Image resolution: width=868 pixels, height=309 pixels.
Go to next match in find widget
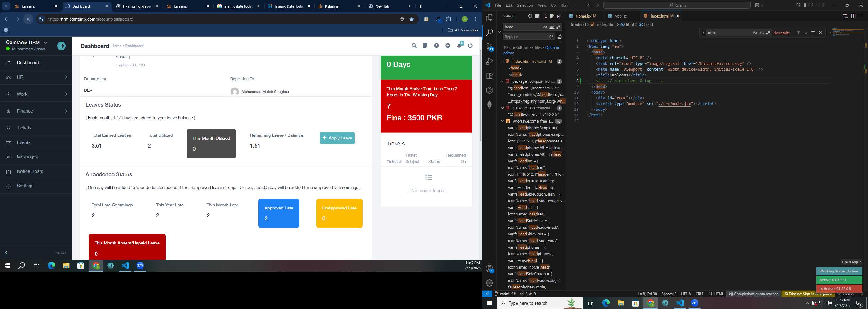pos(806,33)
